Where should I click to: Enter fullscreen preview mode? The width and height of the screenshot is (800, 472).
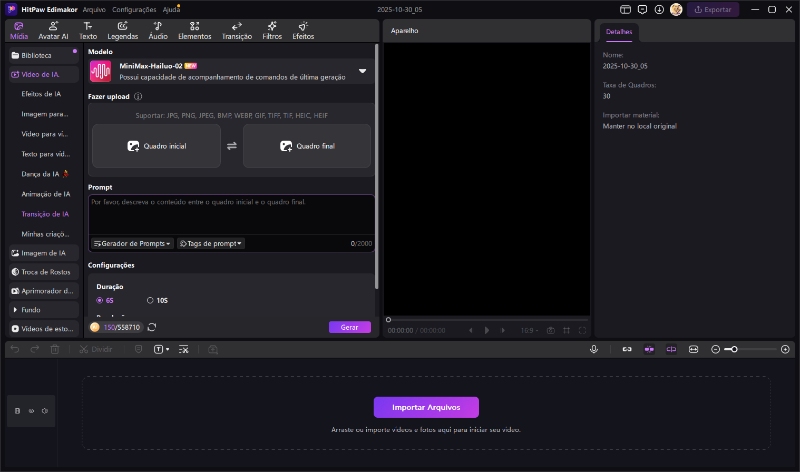582,331
